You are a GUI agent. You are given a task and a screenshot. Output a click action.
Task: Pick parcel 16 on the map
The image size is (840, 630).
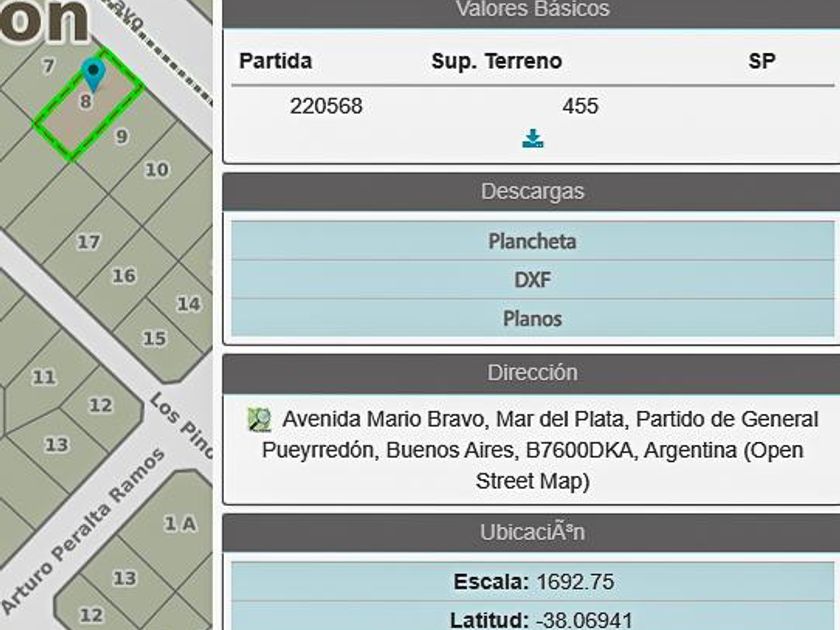click(124, 276)
